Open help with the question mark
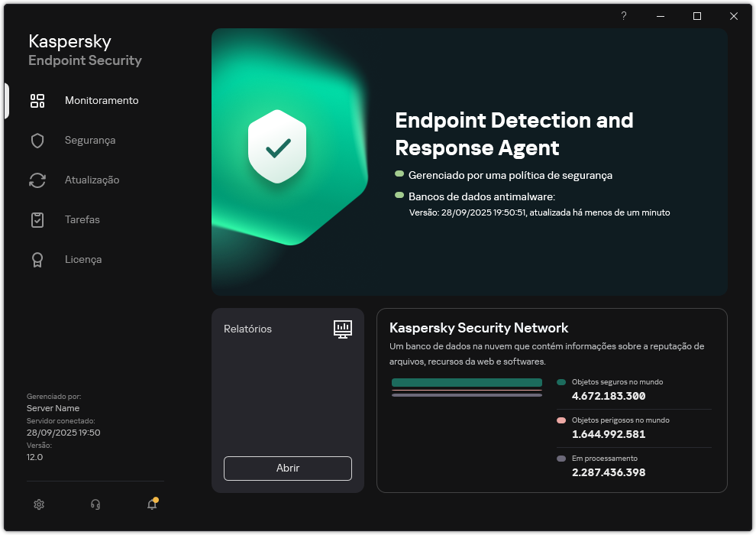756x535 pixels. click(624, 16)
